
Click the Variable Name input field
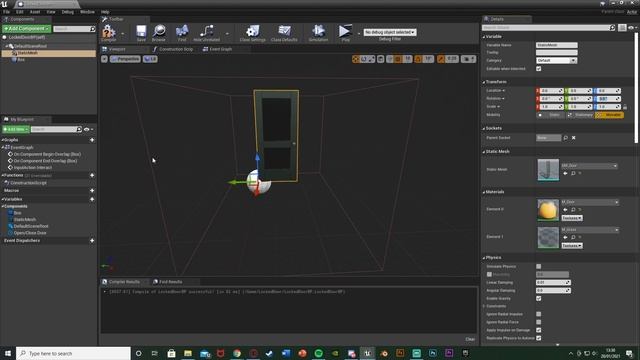[x=557, y=45]
